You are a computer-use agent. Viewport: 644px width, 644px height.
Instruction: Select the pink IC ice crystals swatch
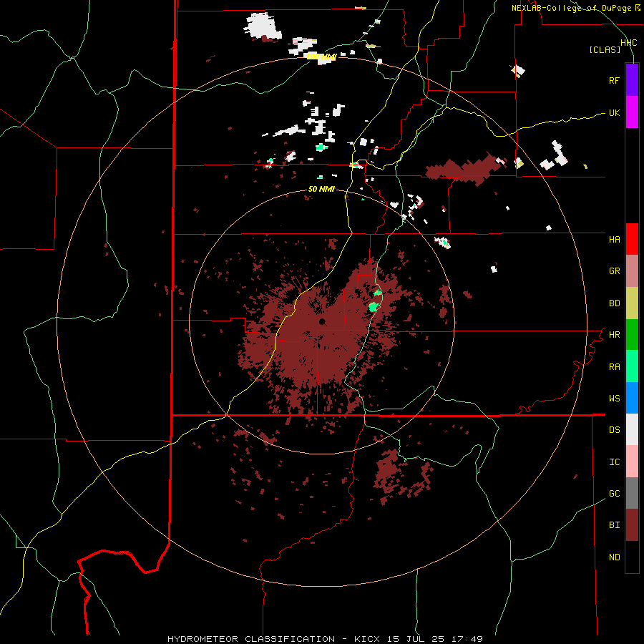[632, 462]
